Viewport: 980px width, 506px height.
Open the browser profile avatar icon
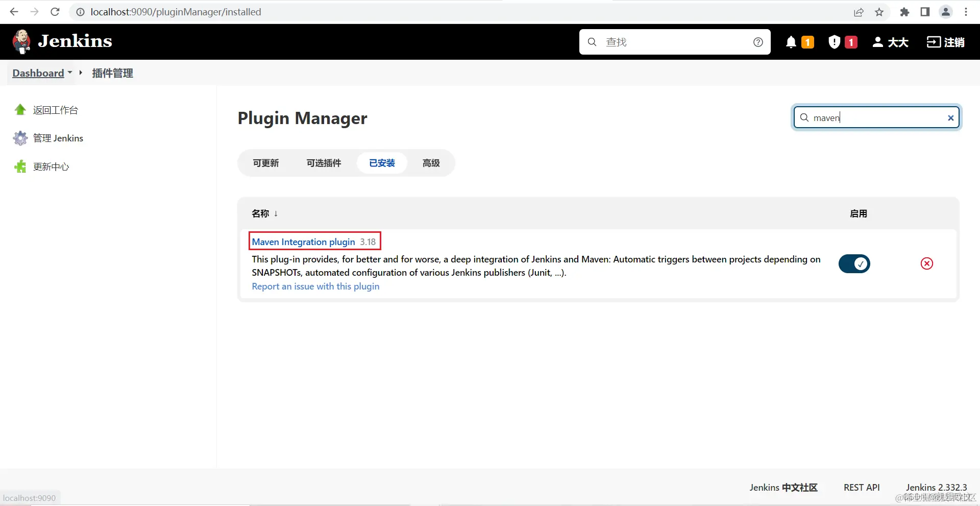tap(946, 12)
